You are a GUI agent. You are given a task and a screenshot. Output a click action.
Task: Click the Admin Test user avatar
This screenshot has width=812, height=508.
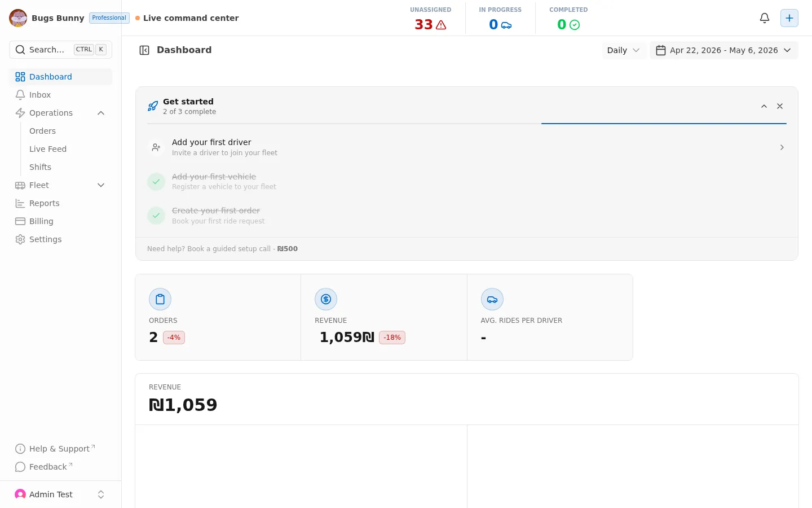coord(20,494)
